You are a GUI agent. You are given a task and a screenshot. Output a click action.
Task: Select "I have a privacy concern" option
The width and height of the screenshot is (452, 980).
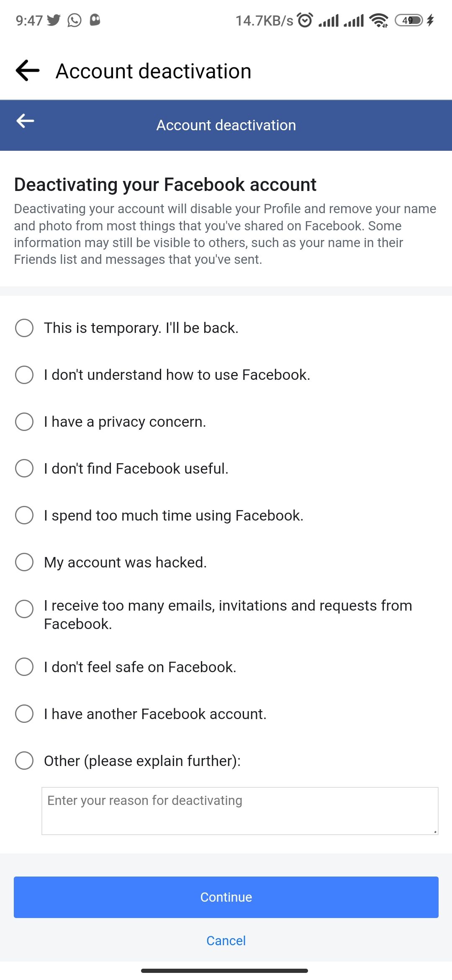[24, 422]
